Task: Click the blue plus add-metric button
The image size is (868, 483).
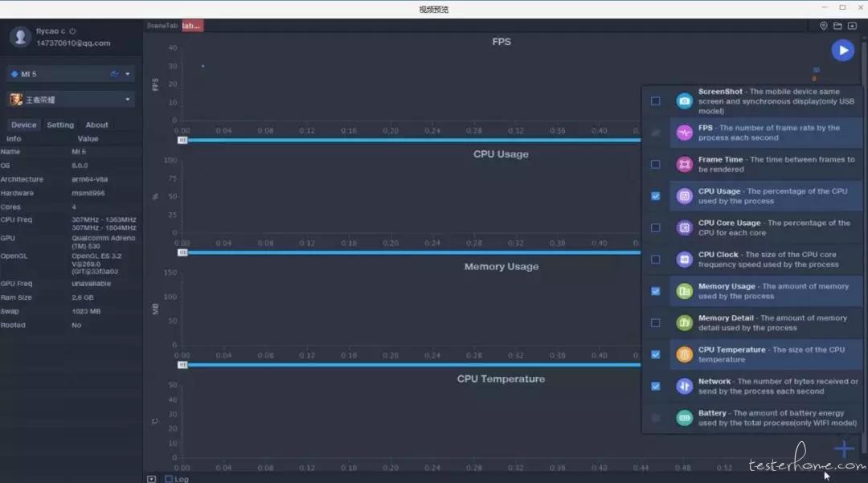Action: click(x=844, y=449)
